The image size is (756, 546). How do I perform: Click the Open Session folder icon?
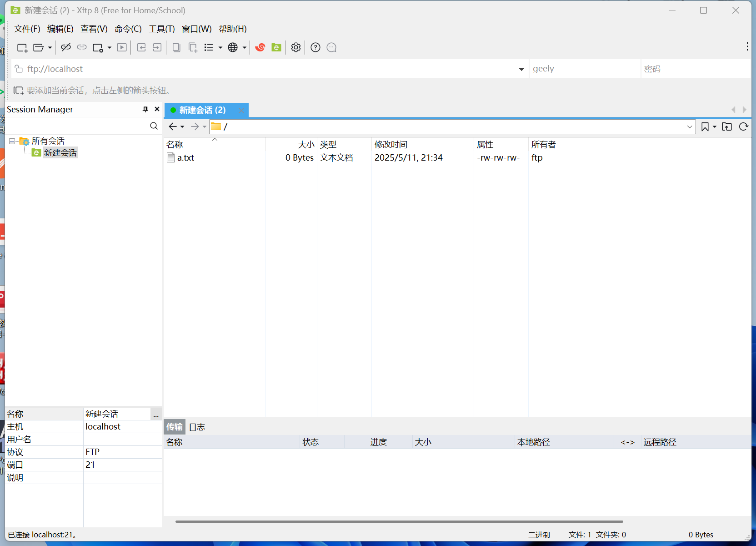(39, 47)
